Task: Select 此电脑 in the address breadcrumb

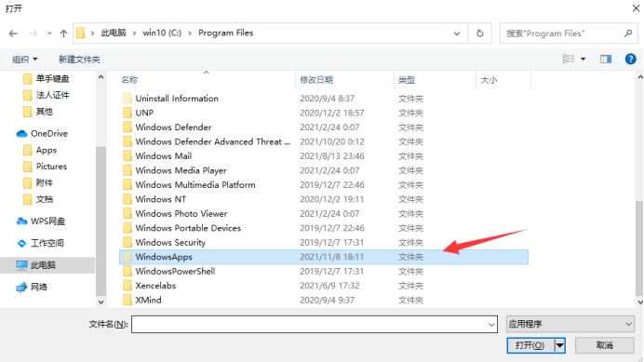Action: (x=114, y=33)
